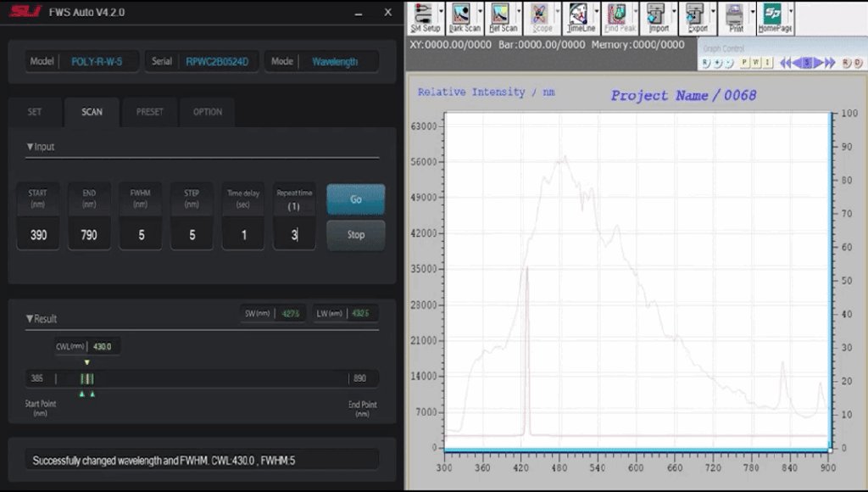Open the HomePage icon
The height and width of the screenshot is (492, 868).
pos(773,17)
